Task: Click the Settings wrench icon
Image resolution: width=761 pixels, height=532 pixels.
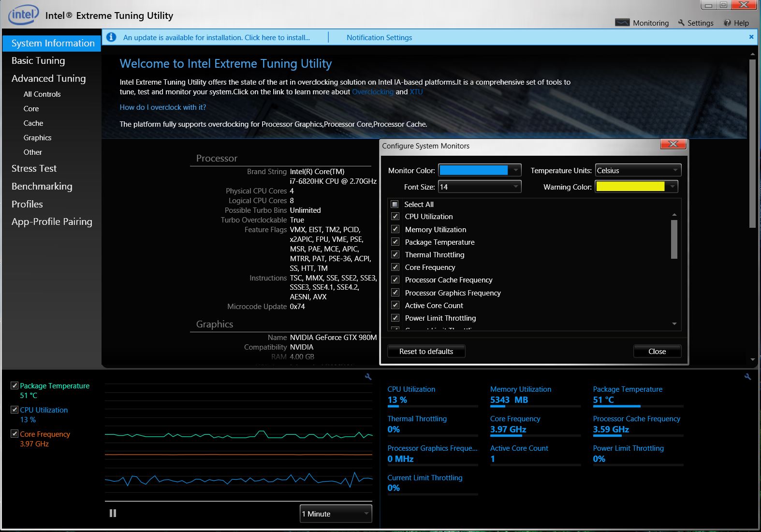Action: [x=681, y=23]
